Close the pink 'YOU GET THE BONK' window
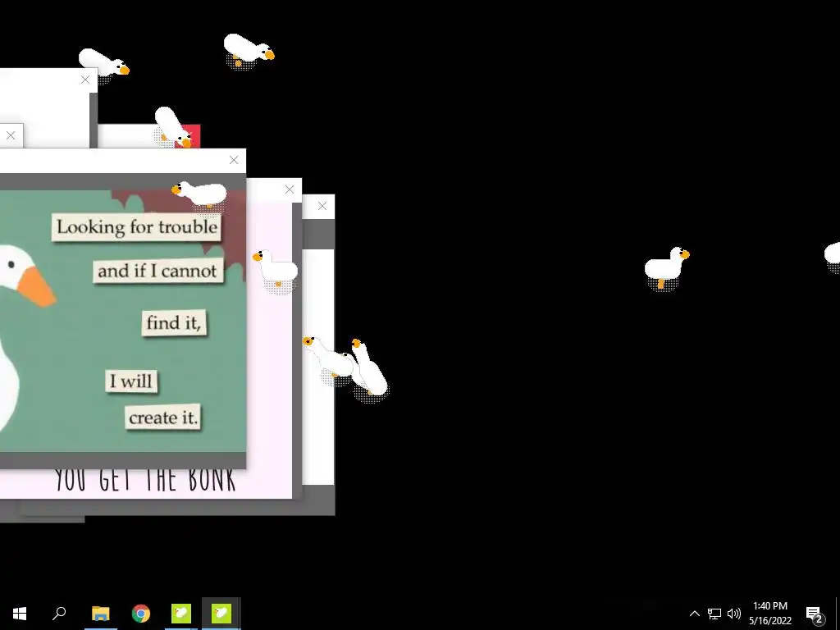This screenshot has width=840, height=630. point(290,189)
